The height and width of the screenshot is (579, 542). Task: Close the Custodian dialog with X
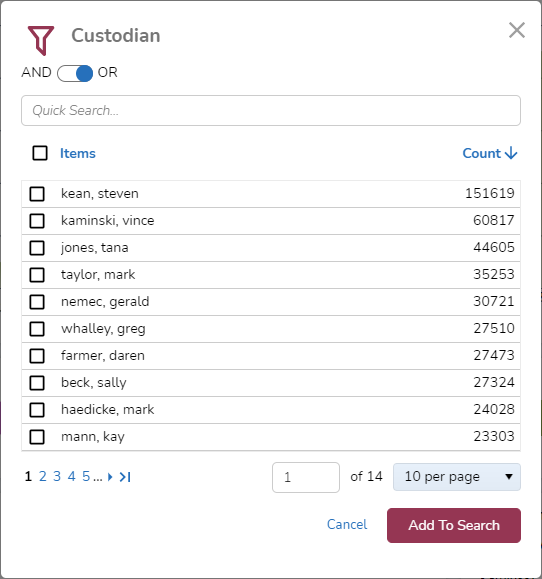(517, 30)
